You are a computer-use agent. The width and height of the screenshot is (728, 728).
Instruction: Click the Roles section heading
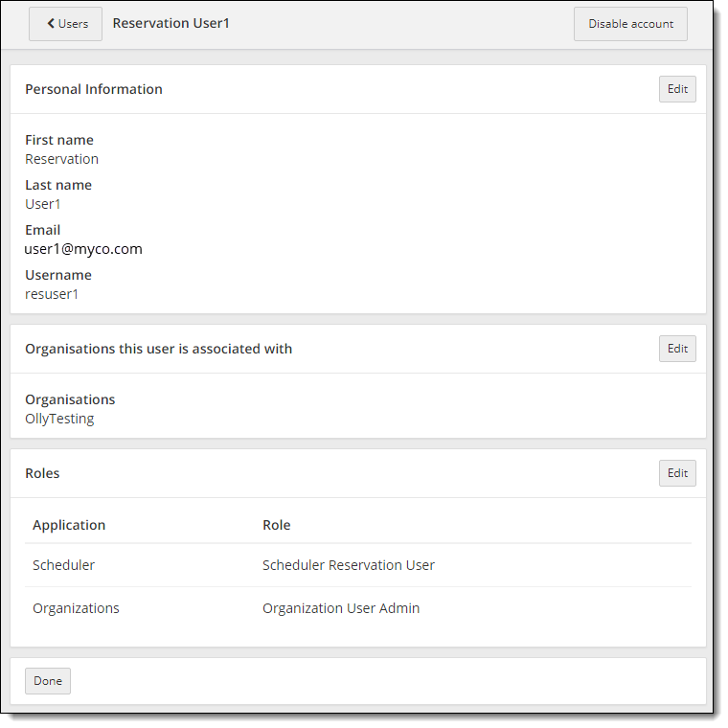42,473
